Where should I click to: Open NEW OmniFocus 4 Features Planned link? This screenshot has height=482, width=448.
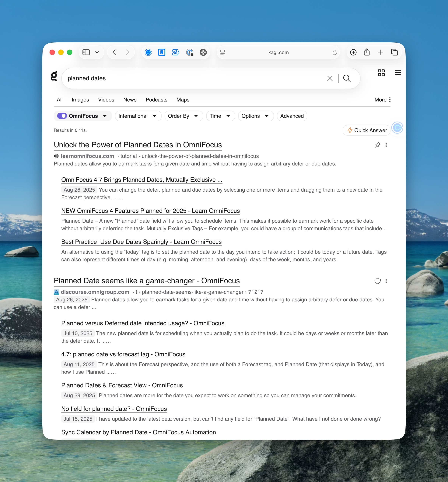pos(150,211)
